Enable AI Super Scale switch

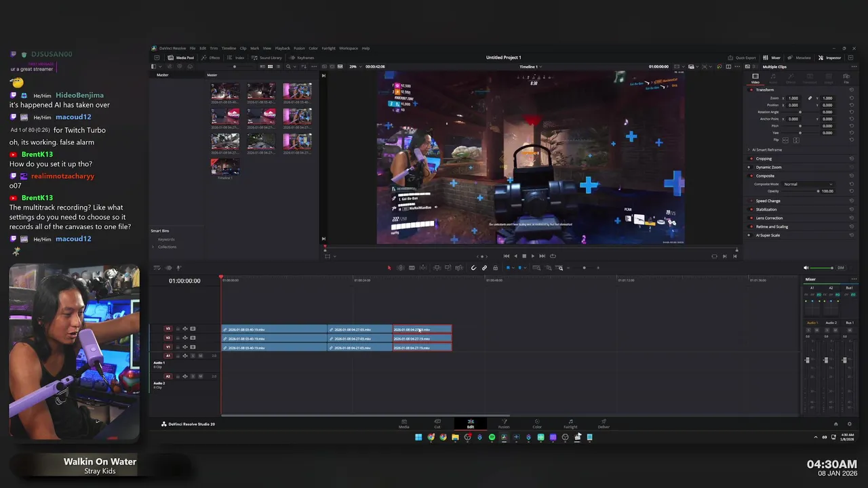click(x=750, y=235)
